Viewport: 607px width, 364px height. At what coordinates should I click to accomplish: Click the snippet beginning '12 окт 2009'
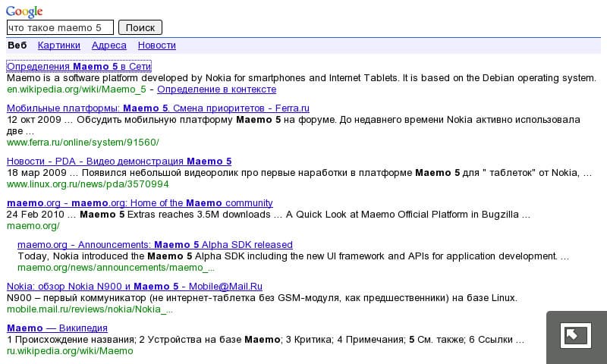click(x=294, y=125)
